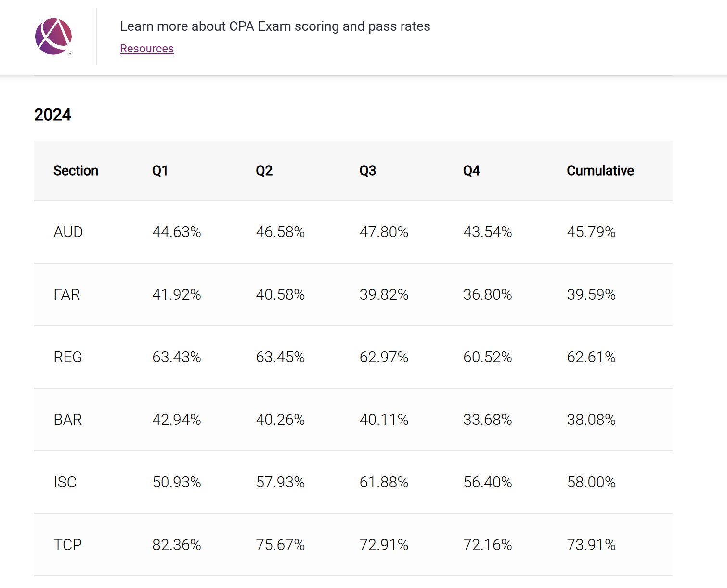Open the Resources link
Image resolution: width=727 pixels, height=588 pixels.
(146, 49)
